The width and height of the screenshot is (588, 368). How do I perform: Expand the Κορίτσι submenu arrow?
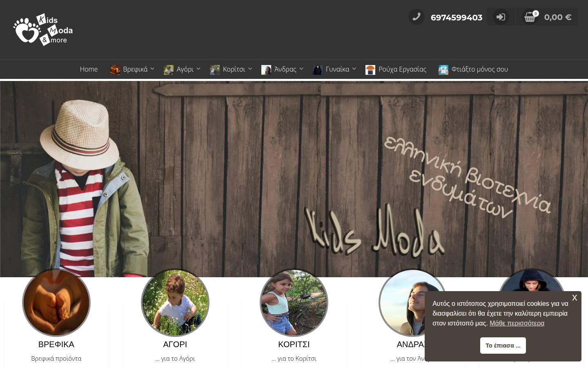[x=250, y=69]
